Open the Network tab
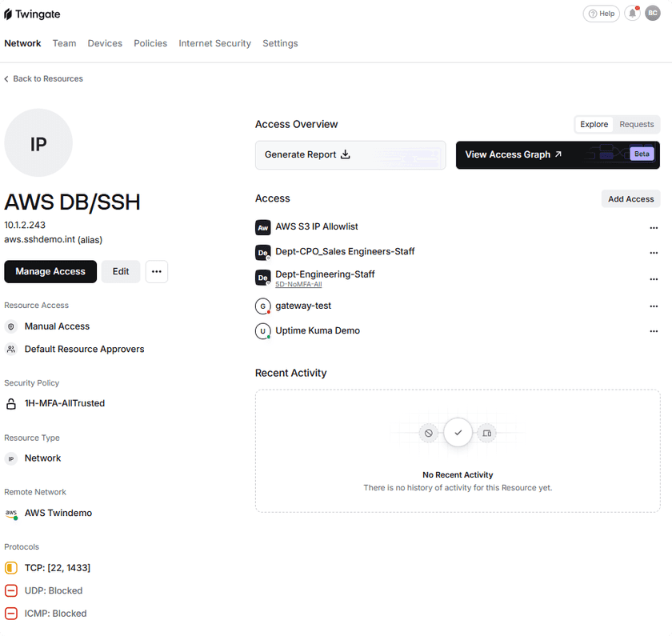The image size is (672, 636). [22, 43]
